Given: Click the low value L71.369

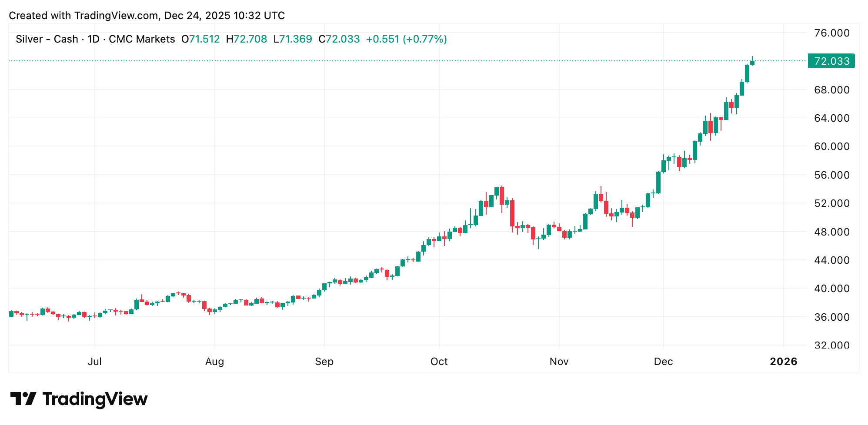Looking at the screenshot, I should [x=293, y=39].
